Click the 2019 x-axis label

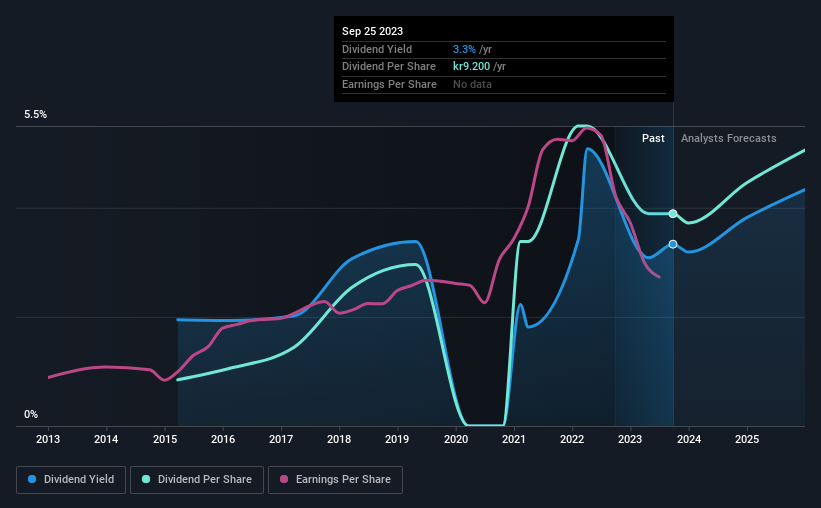pos(397,439)
